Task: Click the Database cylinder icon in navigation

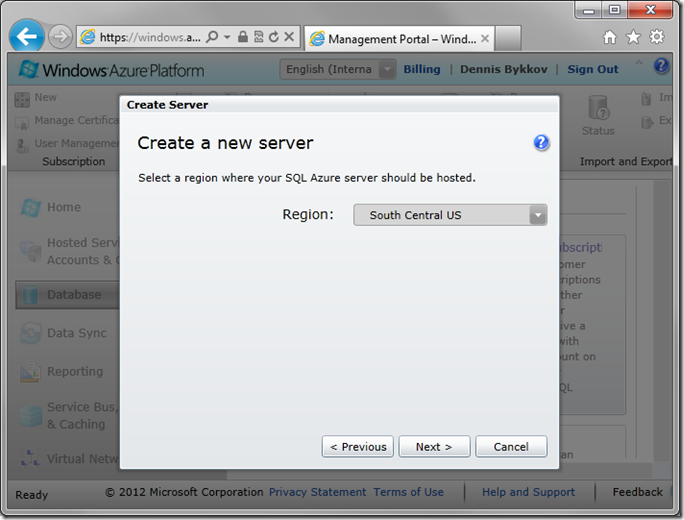Action: [30, 295]
